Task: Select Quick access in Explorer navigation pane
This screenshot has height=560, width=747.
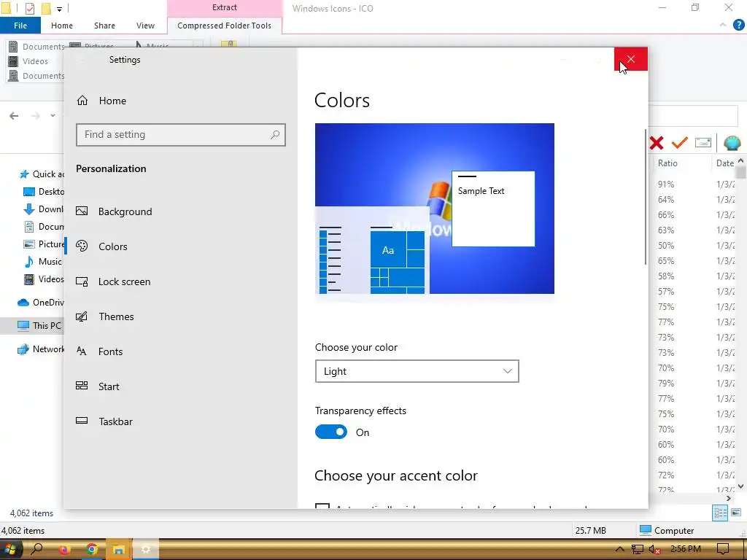Action: (x=42, y=174)
